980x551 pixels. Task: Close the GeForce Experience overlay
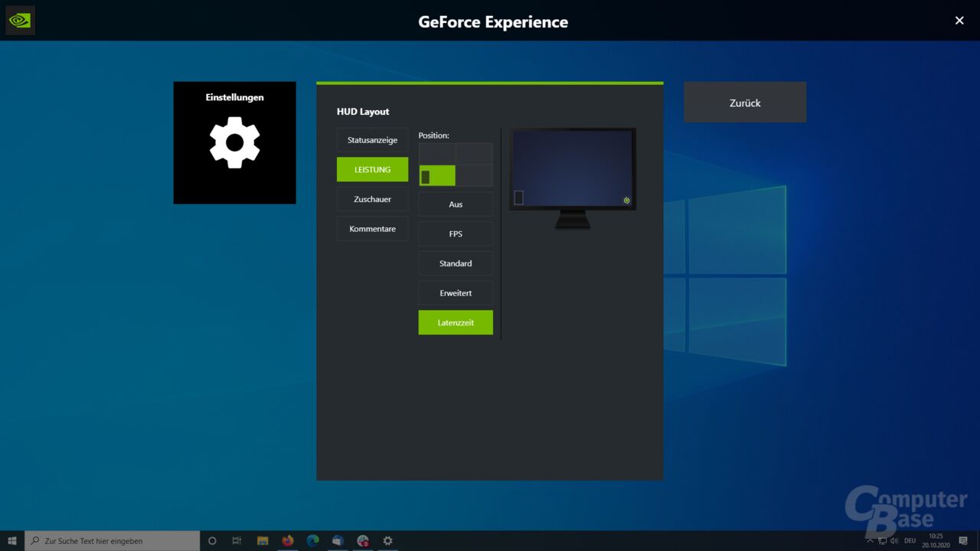click(x=959, y=21)
